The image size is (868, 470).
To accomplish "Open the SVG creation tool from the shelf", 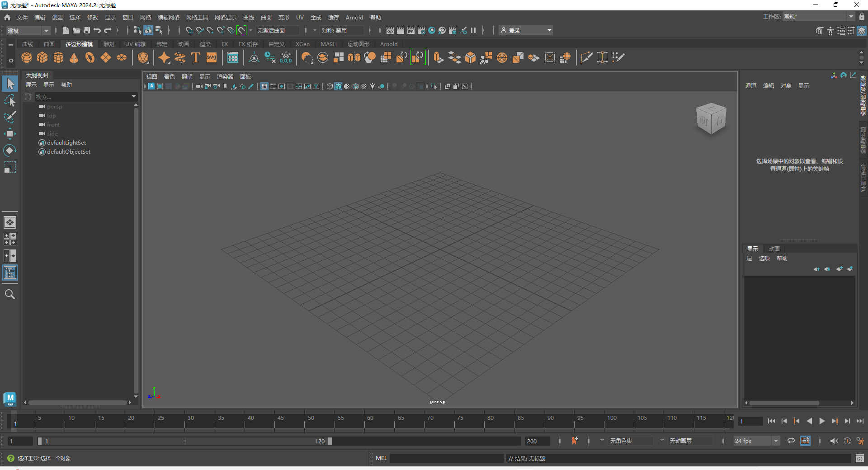I will click(x=211, y=57).
